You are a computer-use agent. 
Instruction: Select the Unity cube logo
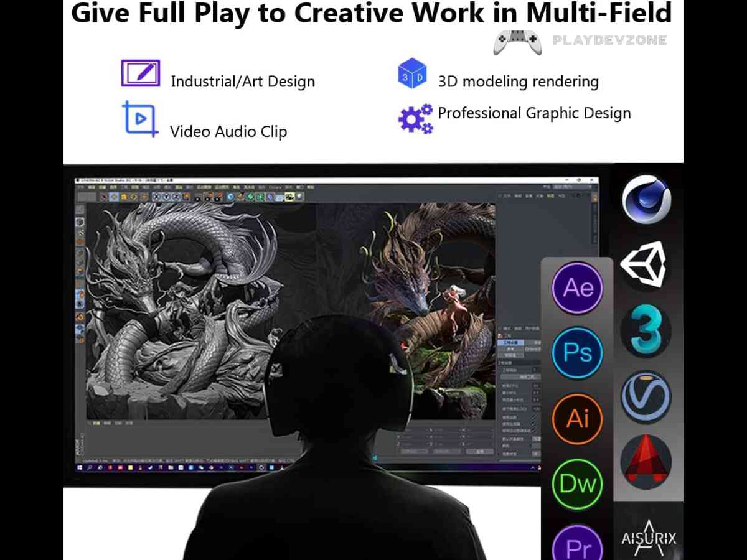[644, 266]
